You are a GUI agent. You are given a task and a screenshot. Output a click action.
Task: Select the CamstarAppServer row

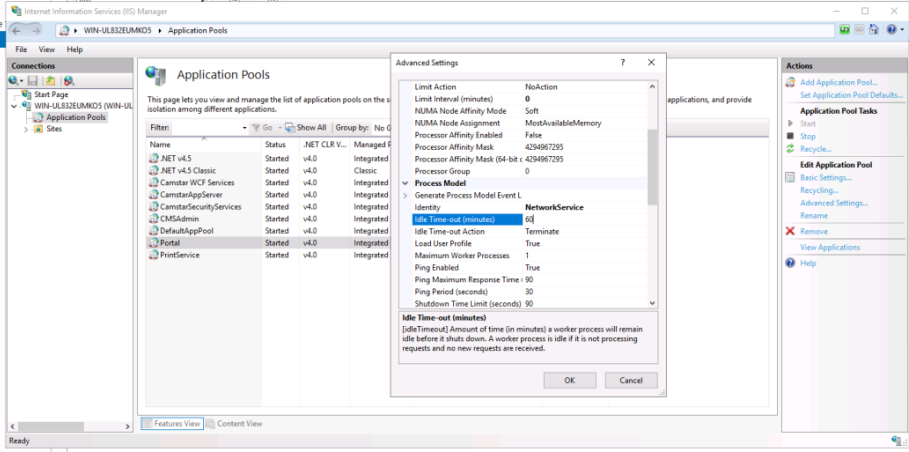click(x=269, y=195)
